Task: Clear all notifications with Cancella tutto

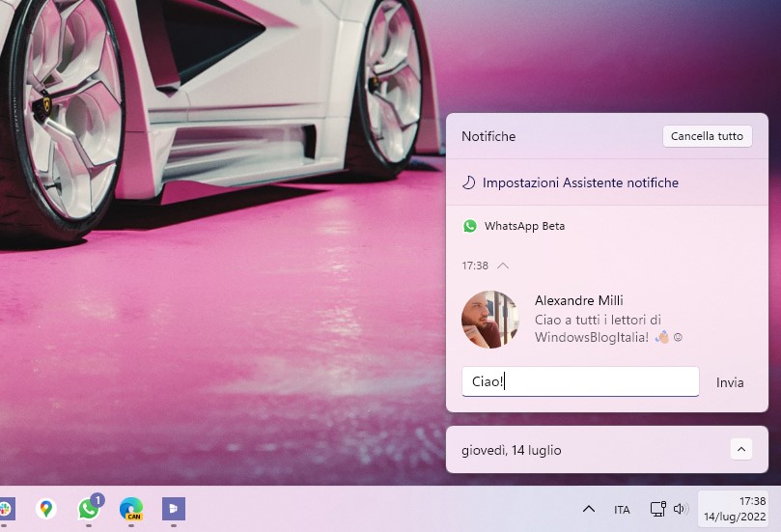Action: tap(707, 136)
